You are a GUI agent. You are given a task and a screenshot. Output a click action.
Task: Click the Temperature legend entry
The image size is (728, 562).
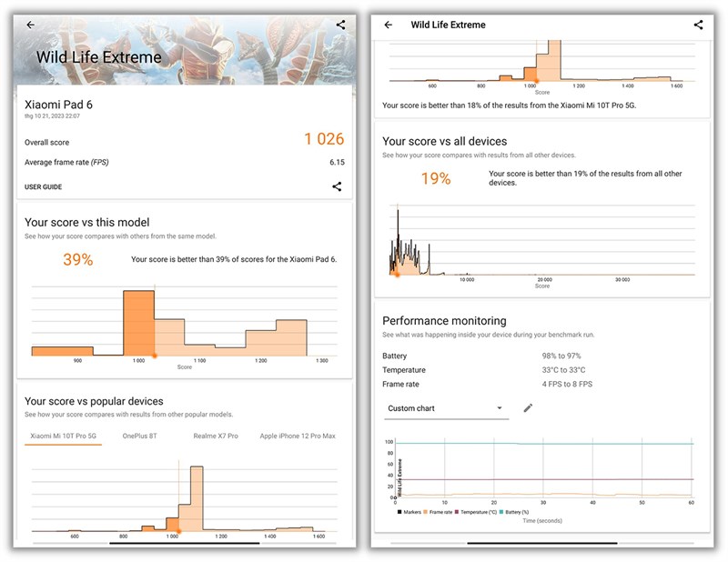[476, 512]
